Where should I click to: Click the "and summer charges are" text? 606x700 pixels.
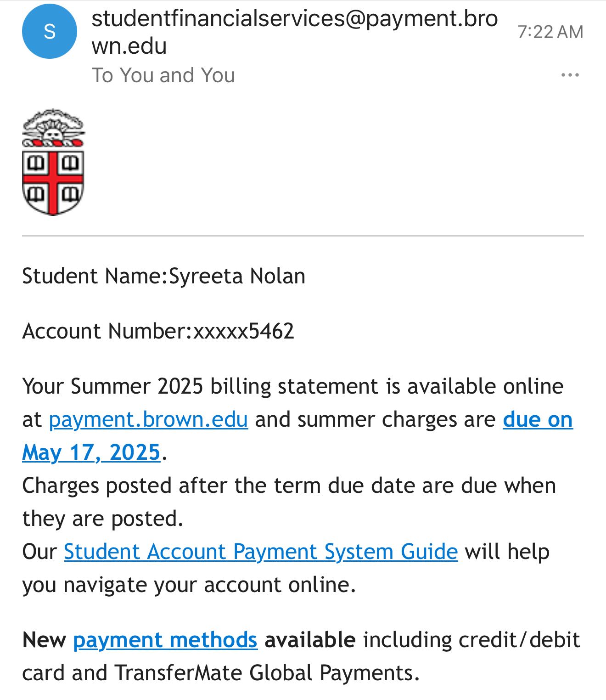click(x=375, y=419)
